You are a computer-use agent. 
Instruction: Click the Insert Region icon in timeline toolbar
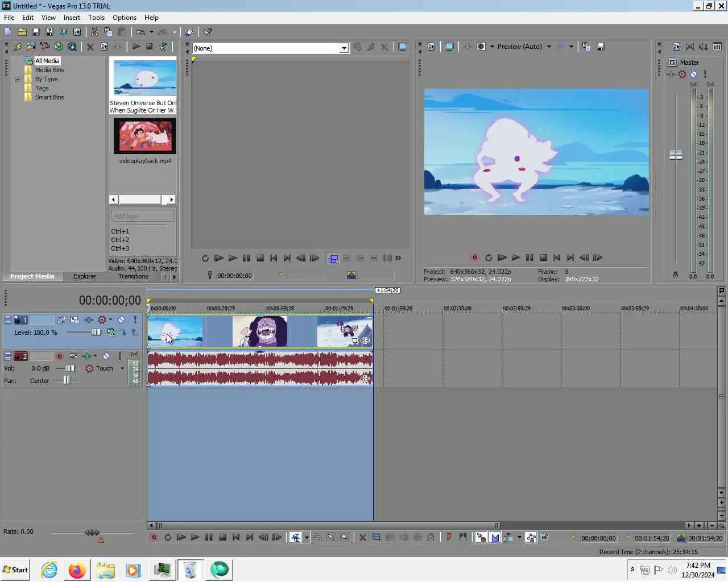[x=462, y=537]
